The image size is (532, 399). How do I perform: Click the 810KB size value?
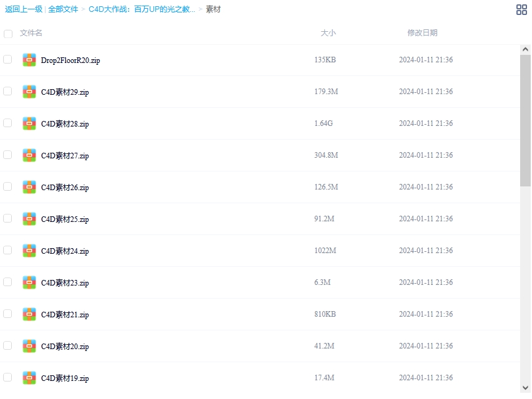click(x=325, y=314)
